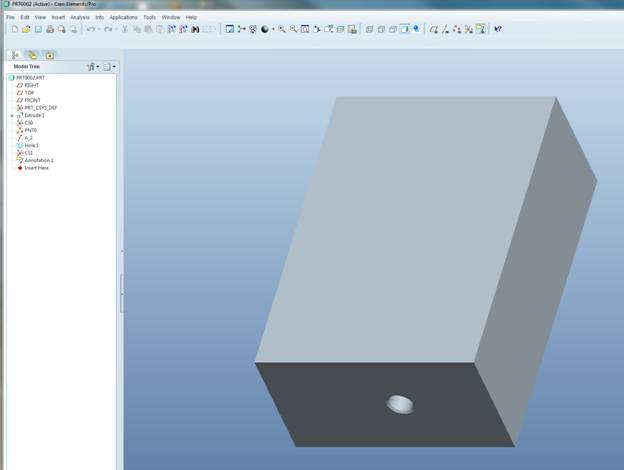Click the Zoom In magnifier icon
This screenshot has height=470, width=624.
[281, 29]
